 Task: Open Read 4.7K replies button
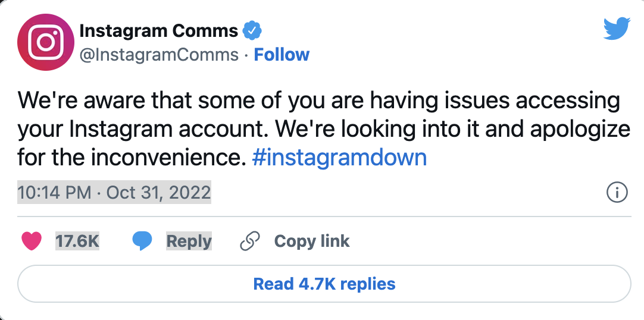coord(324,284)
